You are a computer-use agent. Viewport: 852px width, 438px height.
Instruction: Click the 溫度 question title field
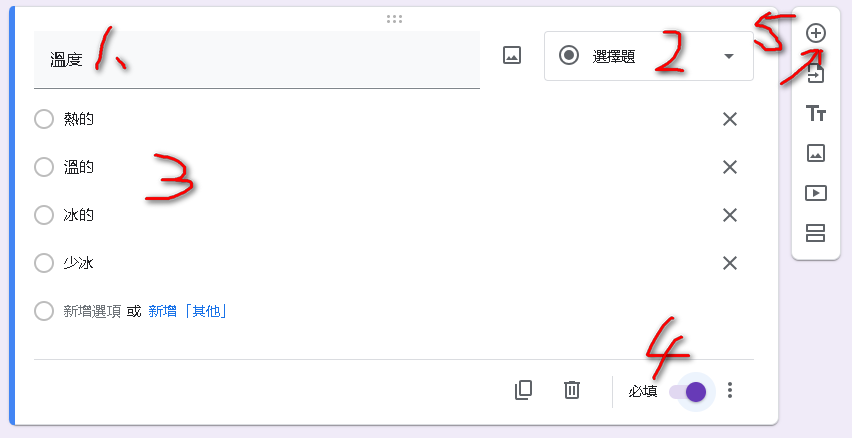pos(256,60)
